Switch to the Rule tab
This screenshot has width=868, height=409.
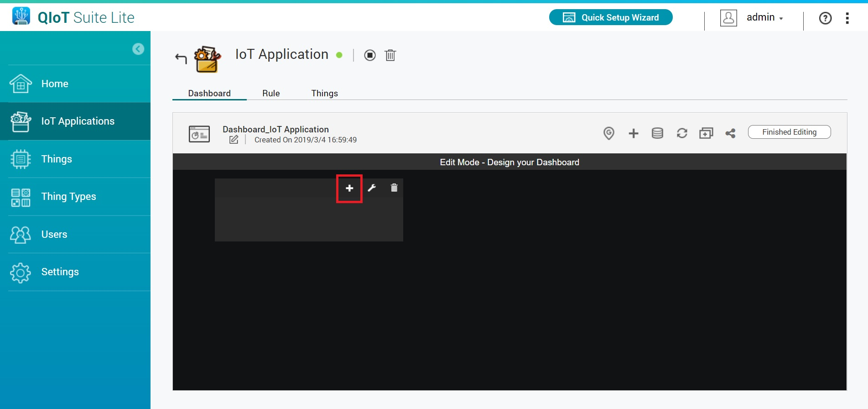pyautogui.click(x=271, y=93)
